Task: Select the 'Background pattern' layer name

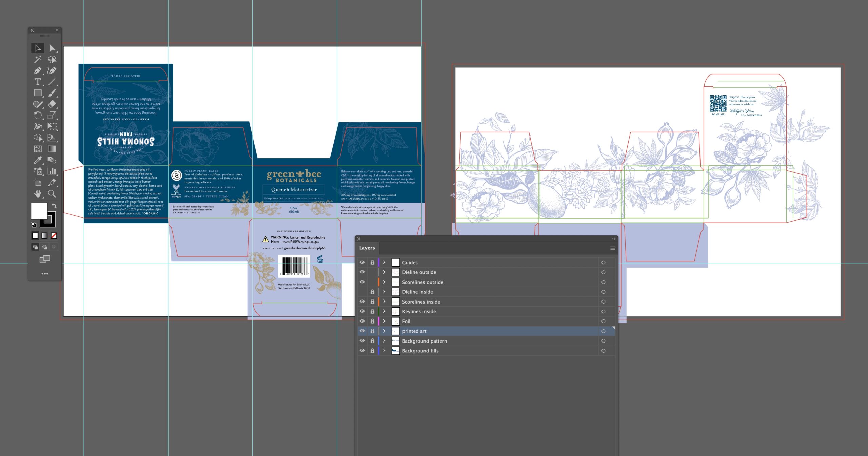Action: [x=425, y=341]
